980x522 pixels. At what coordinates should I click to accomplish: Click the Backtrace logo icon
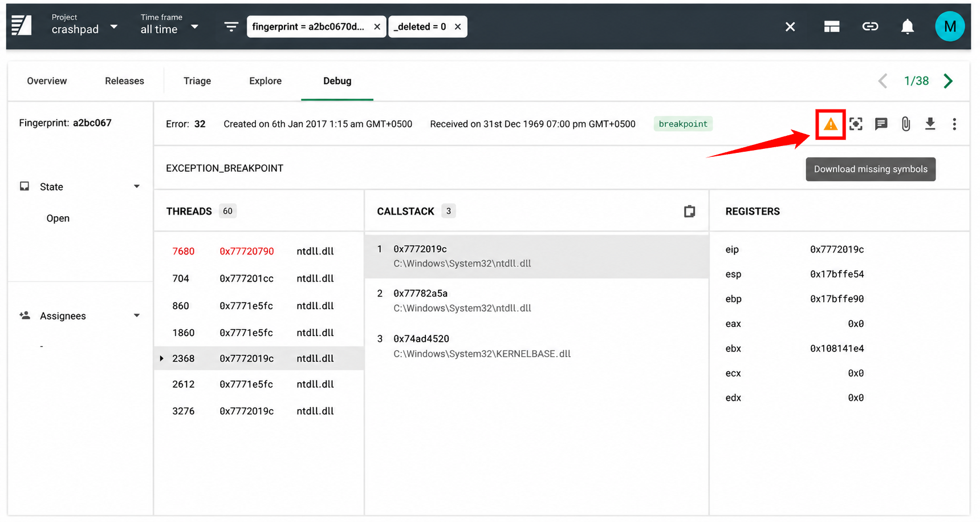pyautogui.click(x=22, y=26)
